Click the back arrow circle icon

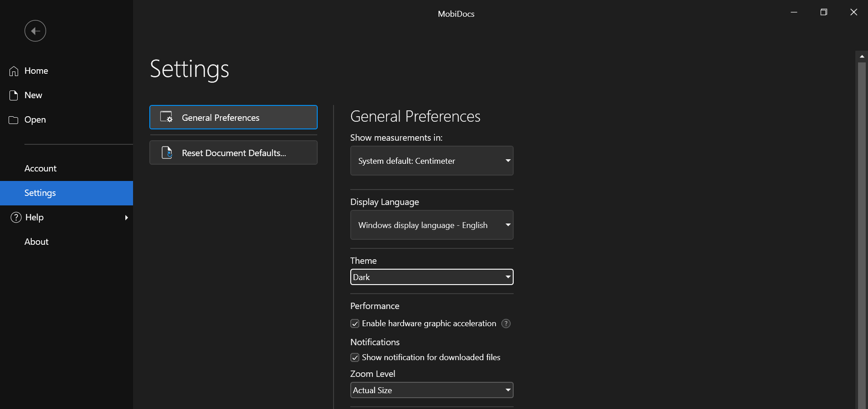[35, 31]
